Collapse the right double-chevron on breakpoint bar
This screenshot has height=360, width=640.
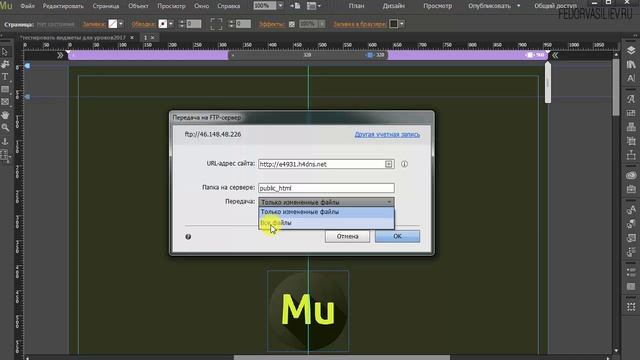[555, 55]
